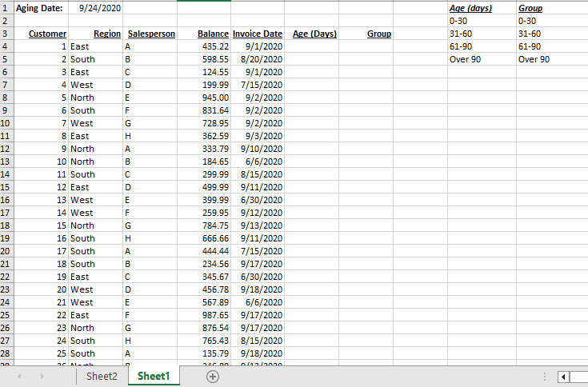
Task: Select row header 3
Action: [5, 34]
